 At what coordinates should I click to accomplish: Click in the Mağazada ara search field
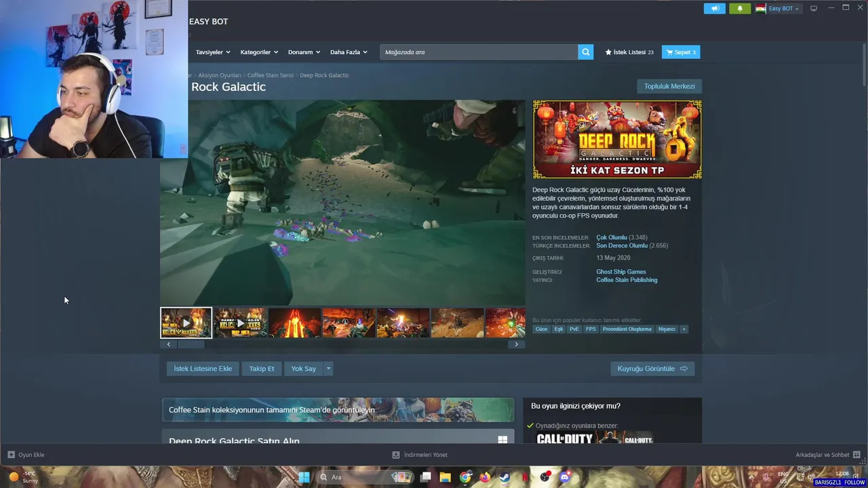(x=479, y=52)
